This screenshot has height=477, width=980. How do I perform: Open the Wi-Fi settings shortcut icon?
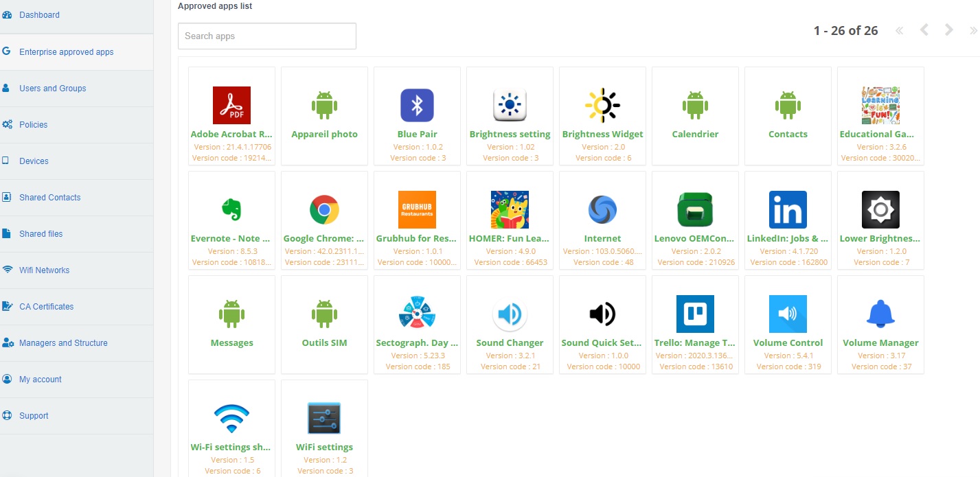click(231, 418)
